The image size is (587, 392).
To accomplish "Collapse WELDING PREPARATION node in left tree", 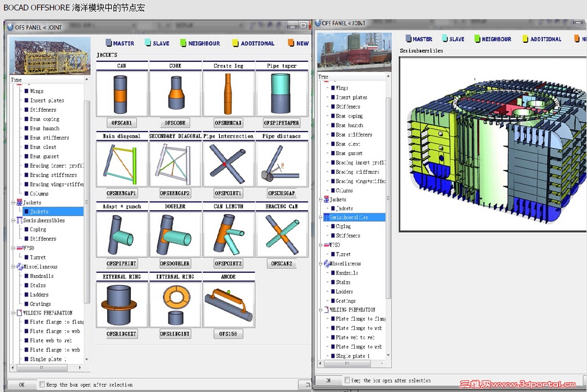I will 13,313.
